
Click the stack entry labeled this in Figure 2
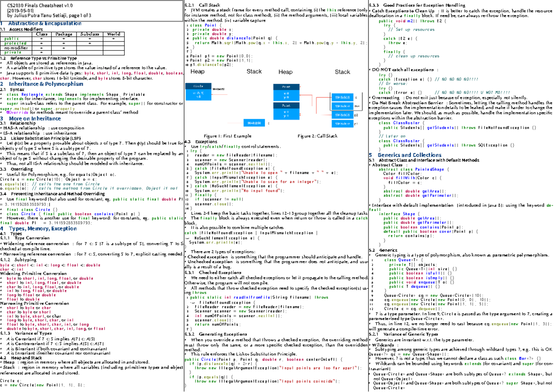click(343, 106)
